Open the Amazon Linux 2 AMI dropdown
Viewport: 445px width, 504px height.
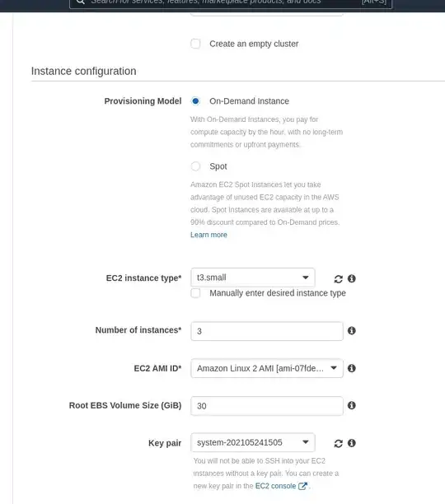pyautogui.click(x=267, y=368)
